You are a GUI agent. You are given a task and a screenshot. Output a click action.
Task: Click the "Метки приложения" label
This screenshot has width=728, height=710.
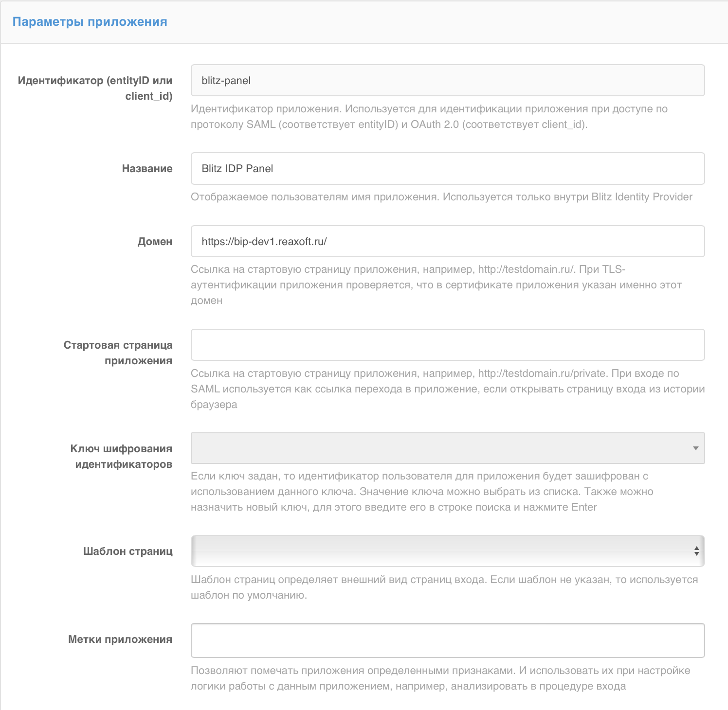[120, 639]
